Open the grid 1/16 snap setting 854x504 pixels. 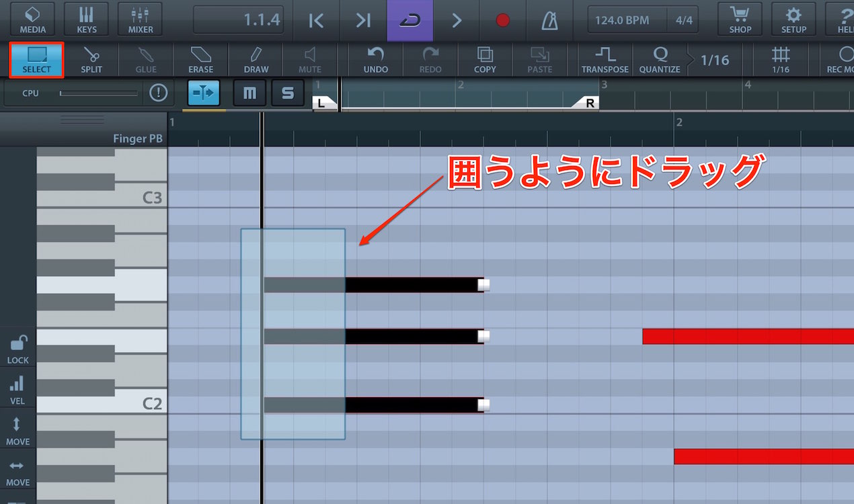click(x=781, y=60)
